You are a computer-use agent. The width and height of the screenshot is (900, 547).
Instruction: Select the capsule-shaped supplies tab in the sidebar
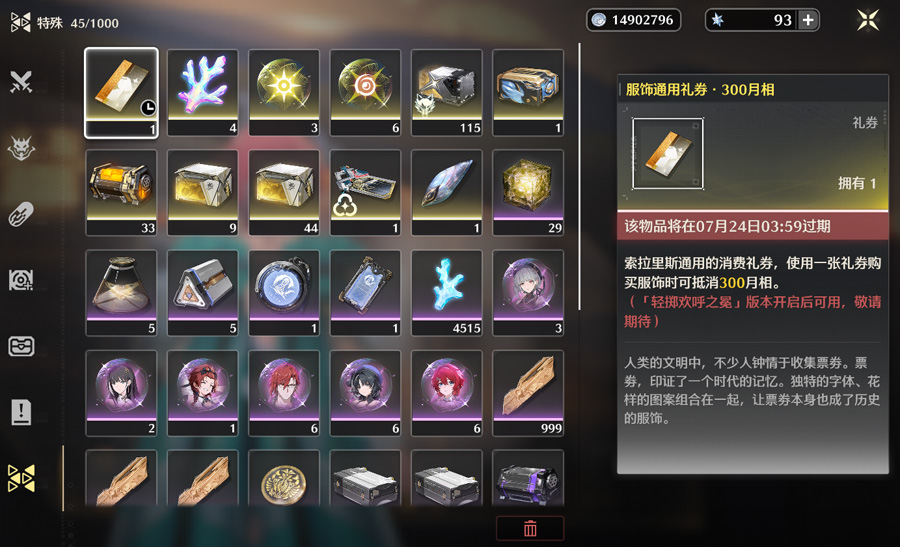21,214
